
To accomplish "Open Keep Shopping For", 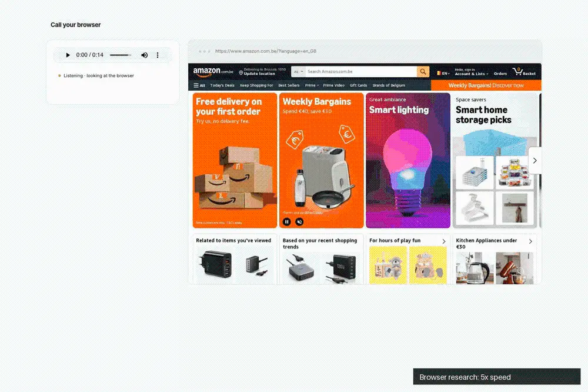I will (x=256, y=85).
